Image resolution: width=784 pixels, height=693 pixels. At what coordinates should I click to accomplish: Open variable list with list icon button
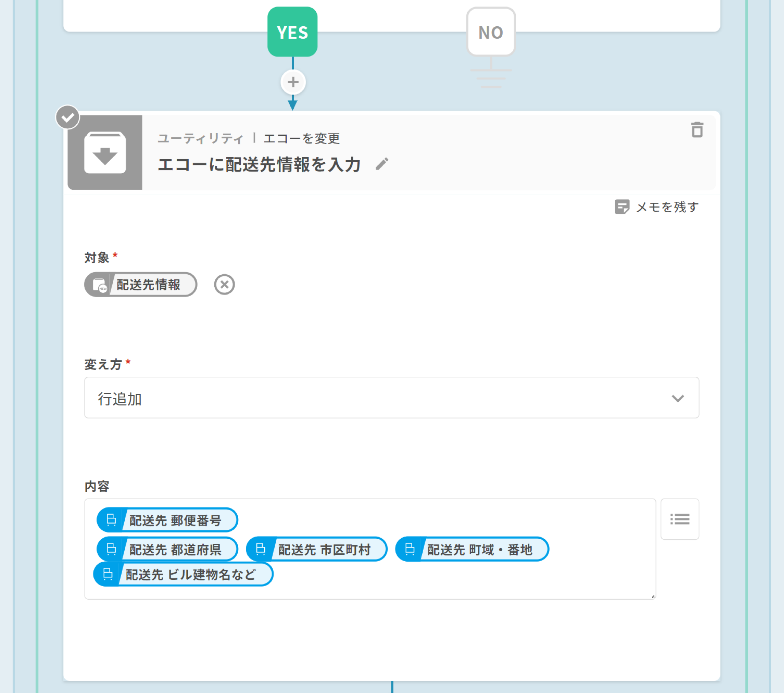tap(680, 519)
